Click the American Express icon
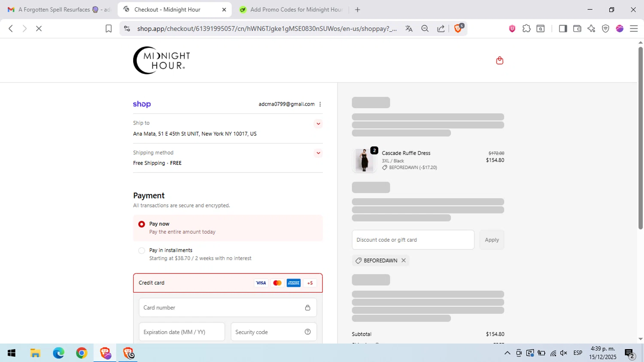The image size is (644, 362). click(x=294, y=283)
